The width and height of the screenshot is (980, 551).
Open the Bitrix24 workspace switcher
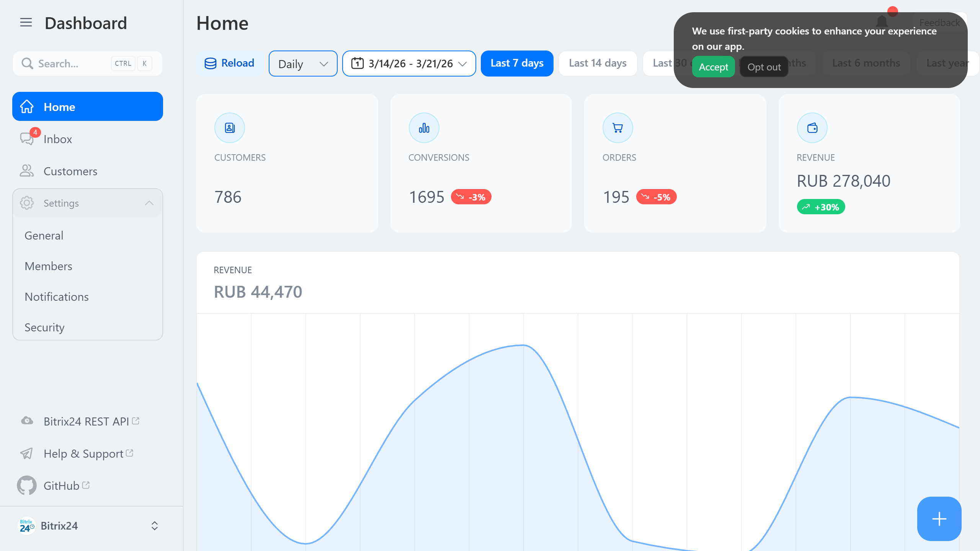(155, 526)
